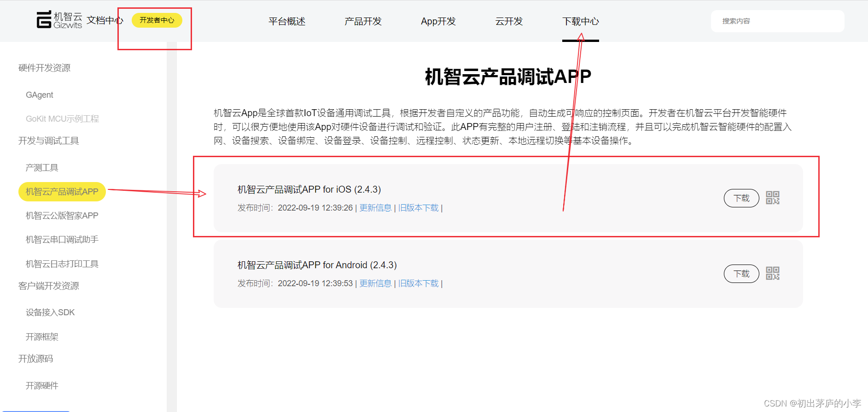This screenshot has height=412, width=868.
Task: Click iOS release time 2022-09-19 12:39:26
Action: point(315,208)
